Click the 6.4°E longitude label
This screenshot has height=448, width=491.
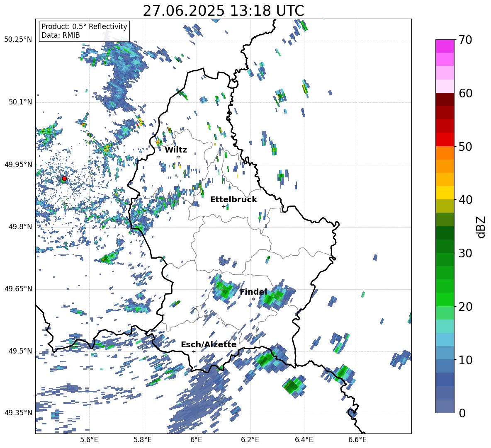pos(304,440)
